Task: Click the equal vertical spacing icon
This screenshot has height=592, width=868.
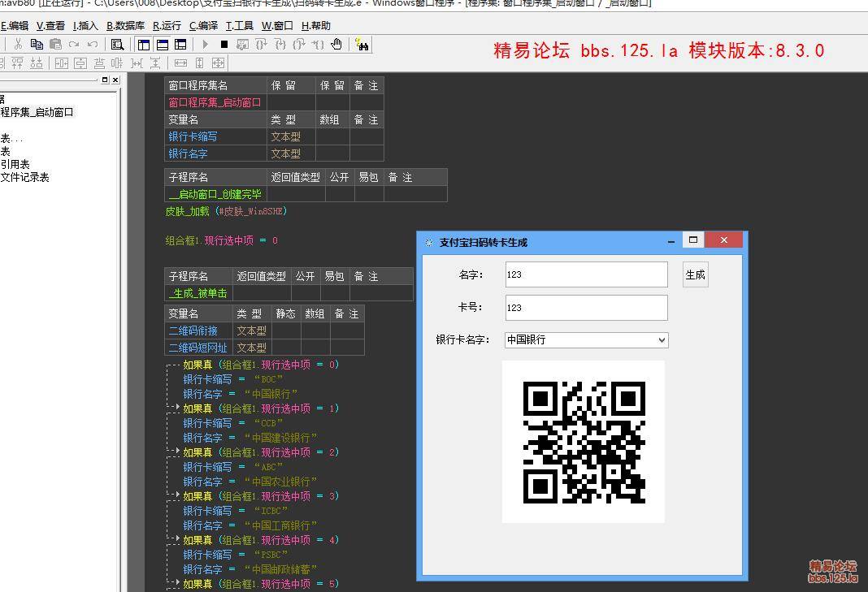Action: point(155,63)
